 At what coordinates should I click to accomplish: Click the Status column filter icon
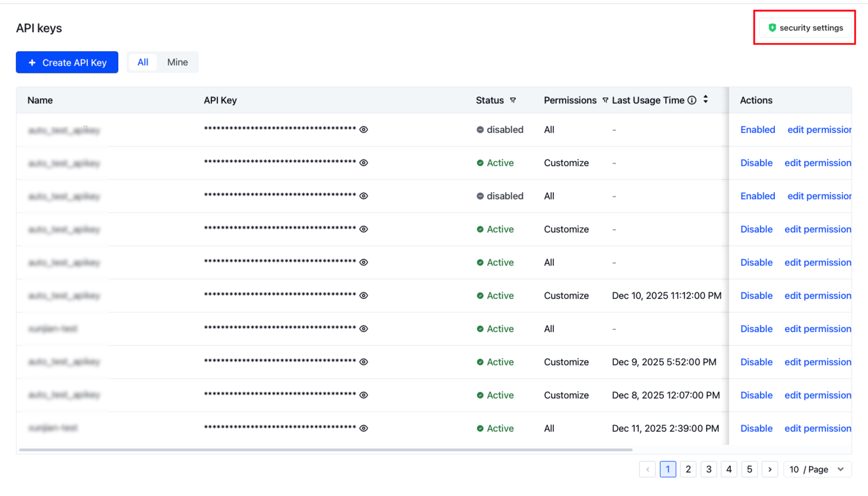pos(512,100)
